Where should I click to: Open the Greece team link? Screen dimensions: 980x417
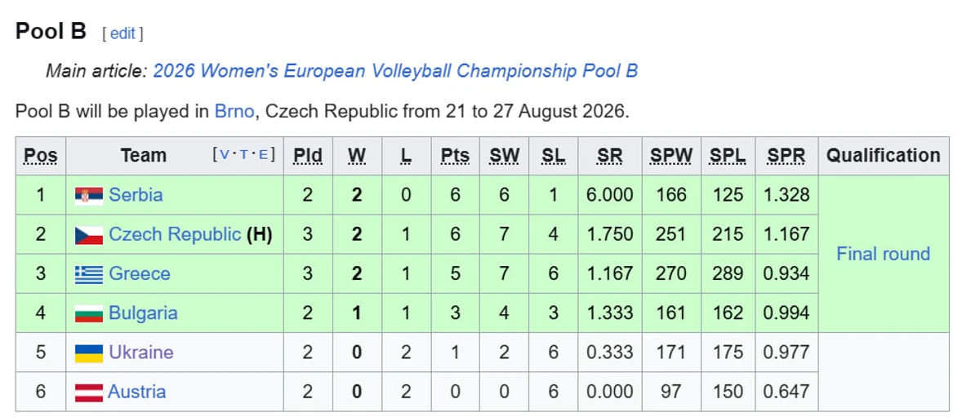[x=140, y=274]
